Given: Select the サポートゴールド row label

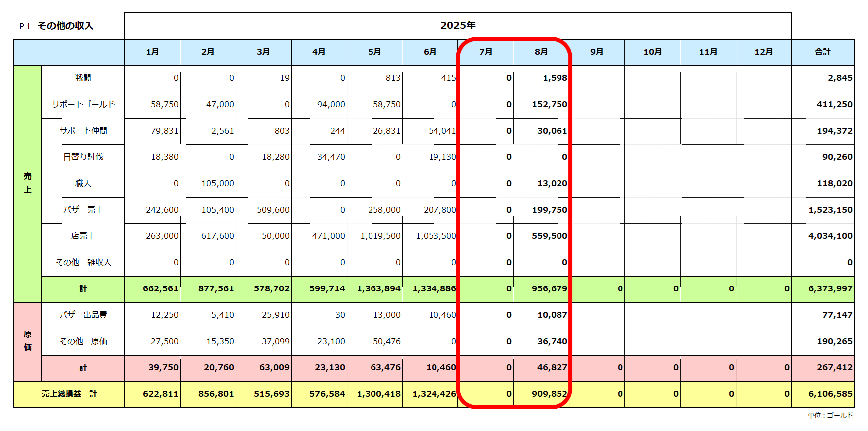Looking at the screenshot, I should coord(83,104).
